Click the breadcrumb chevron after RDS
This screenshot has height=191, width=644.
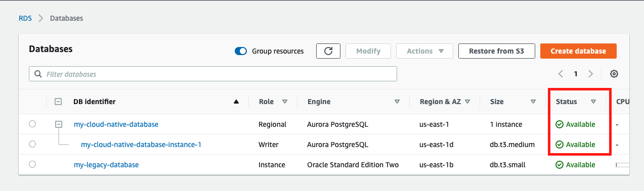(41, 18)
